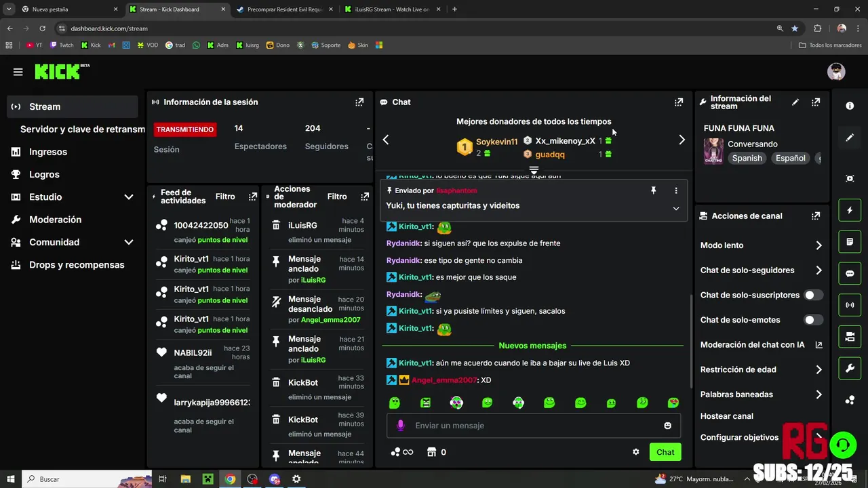Image resolution: width=868 pixels, height=488 pixels.
Task: Open Windows Start menu
Action: click(11, 479)
